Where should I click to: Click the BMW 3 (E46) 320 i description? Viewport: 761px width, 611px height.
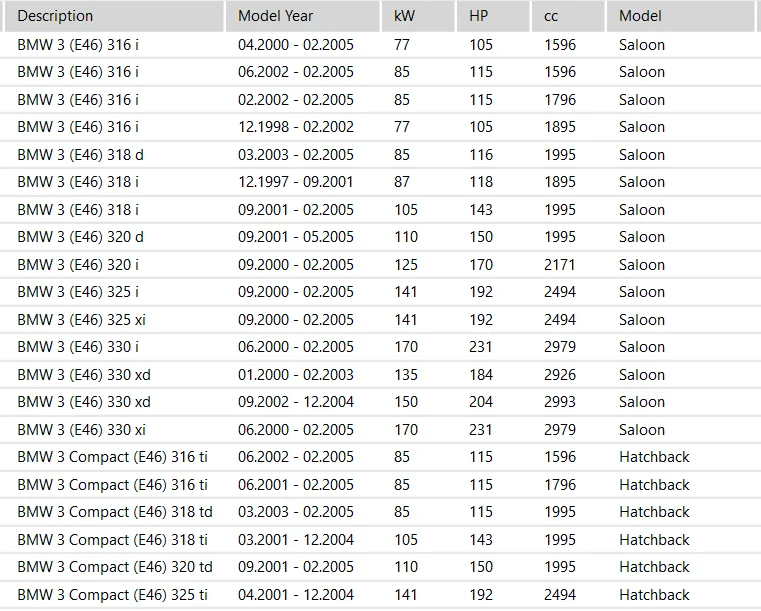pos(78,264)
